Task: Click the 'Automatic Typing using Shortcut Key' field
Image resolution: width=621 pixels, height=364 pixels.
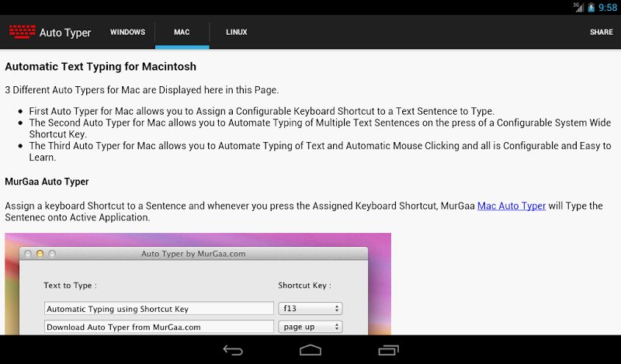Action: 159,309
